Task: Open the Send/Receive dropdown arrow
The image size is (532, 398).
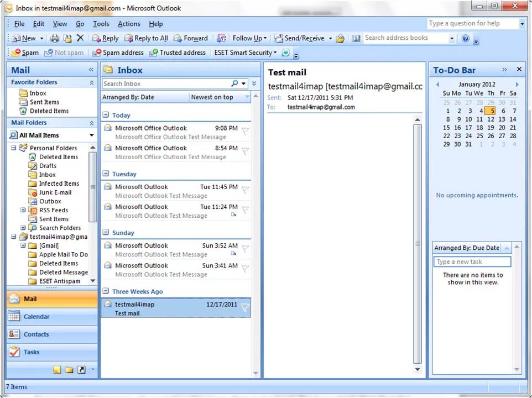Action: (330, 38)
